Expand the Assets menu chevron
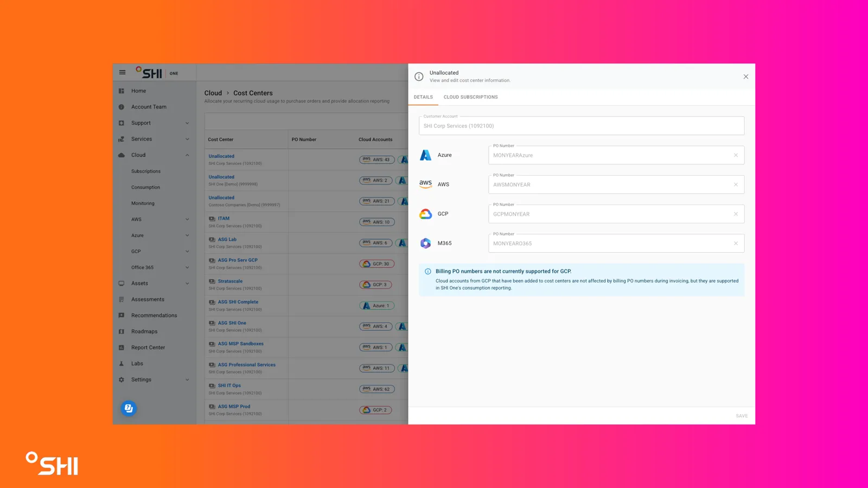The width and height of the screenshot is (868, 488). (x=188, y=284)
